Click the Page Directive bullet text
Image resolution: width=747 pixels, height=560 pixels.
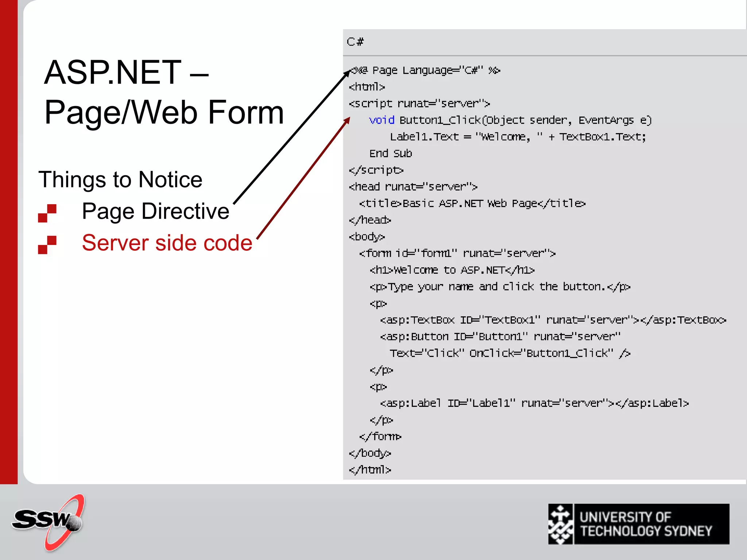click(x=155, y=211)
